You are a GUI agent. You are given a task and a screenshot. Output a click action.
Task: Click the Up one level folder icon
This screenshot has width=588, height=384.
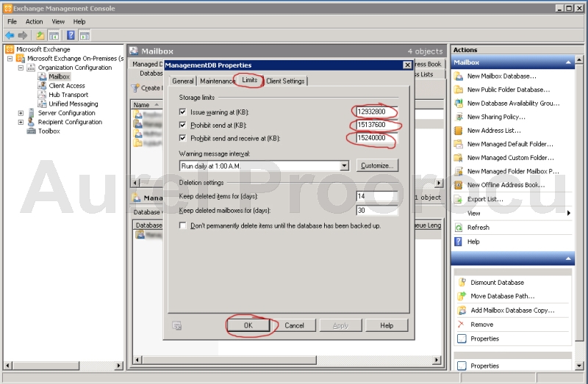[40, 35]
